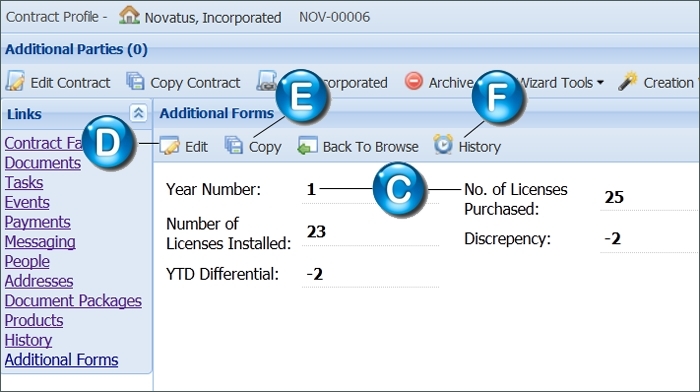The width and height of the screenshot is (700, 392).
Task: Open the Wizard Tools dropdown
Action: pos(562,83)
